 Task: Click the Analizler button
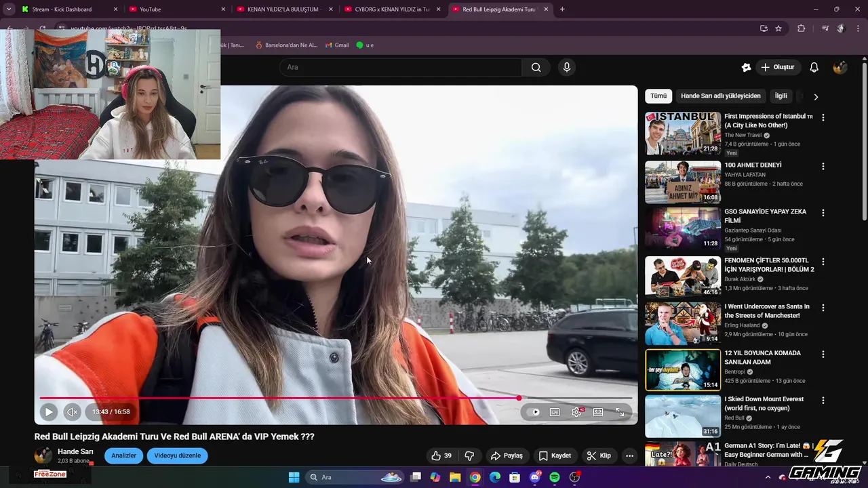(x=123, y=455)
